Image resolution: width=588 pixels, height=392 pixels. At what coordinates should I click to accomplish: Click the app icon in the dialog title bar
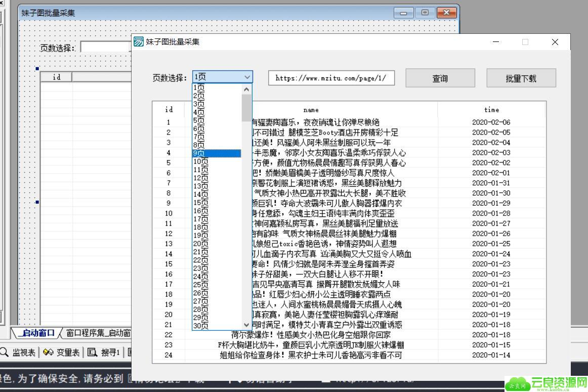coord(138,41)
